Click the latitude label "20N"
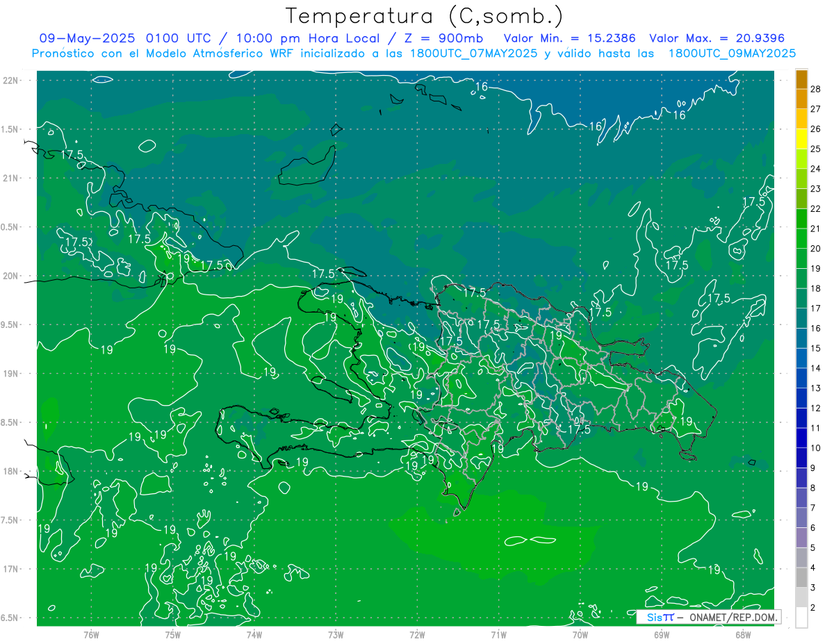 coord(10,276)
